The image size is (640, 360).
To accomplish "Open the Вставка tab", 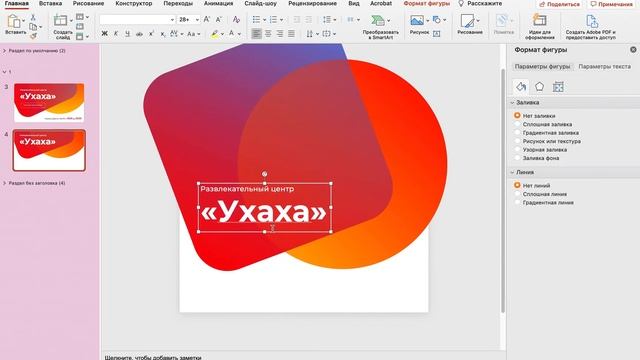I will pyautogui.click(x=50, y=3).
